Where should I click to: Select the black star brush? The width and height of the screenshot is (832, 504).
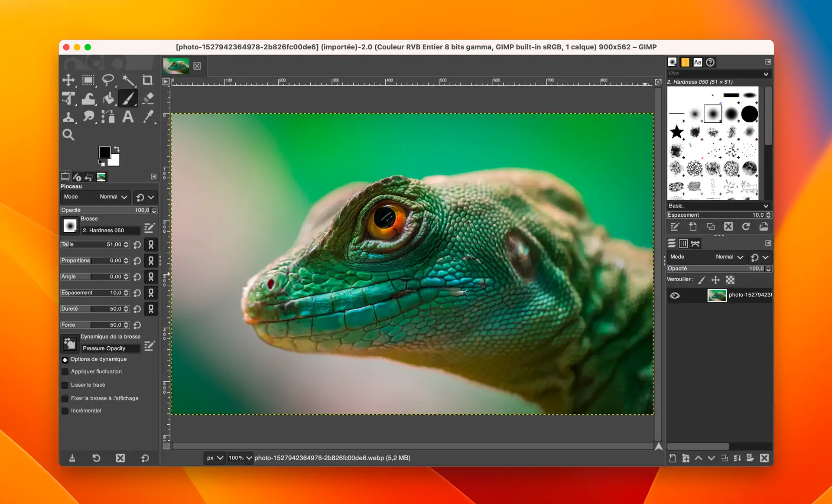(676, 132)
